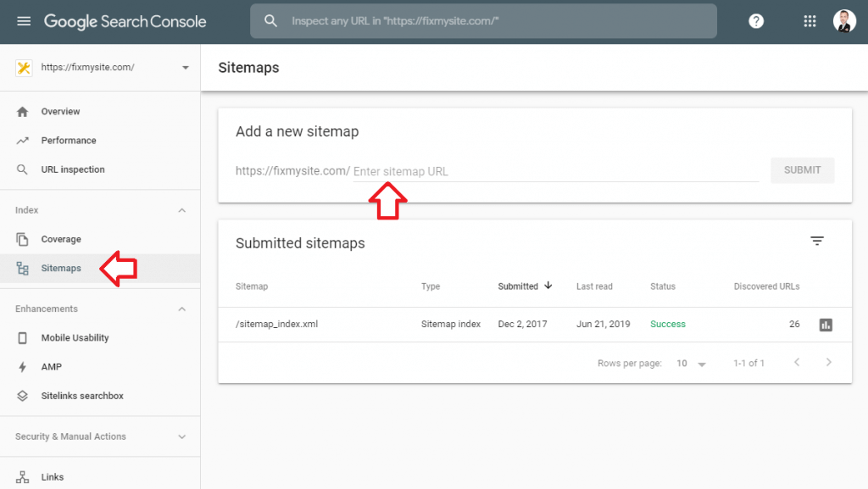Click the Sitemap index type cell
The image size is (868, 489).
coord(451,324)
